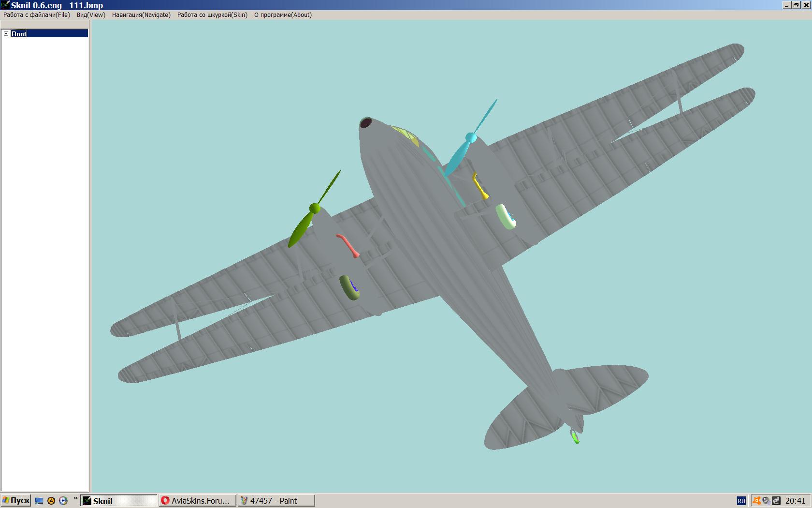Close the Sknil window
Screen dimensions: 812x508
coord(806,5)
